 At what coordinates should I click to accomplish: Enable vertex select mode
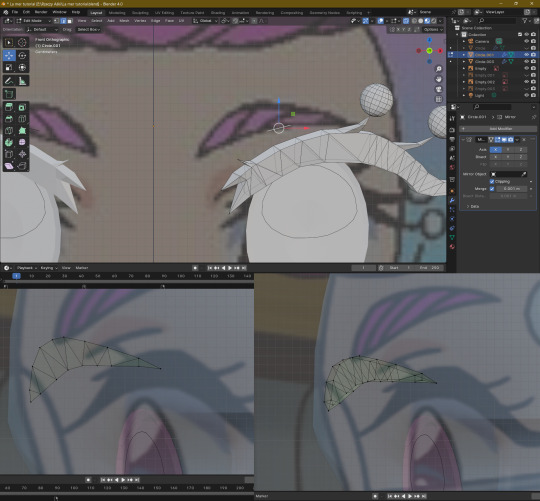(57, 21)
